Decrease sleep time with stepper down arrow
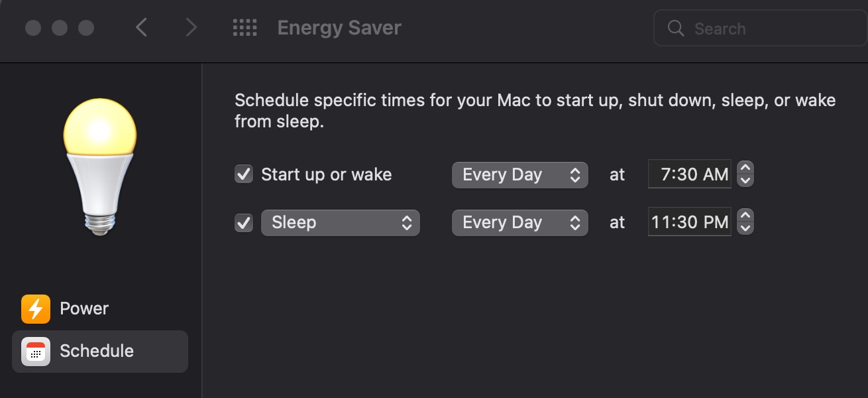This screenshot has width=868, height=398. tap(745, 228)
